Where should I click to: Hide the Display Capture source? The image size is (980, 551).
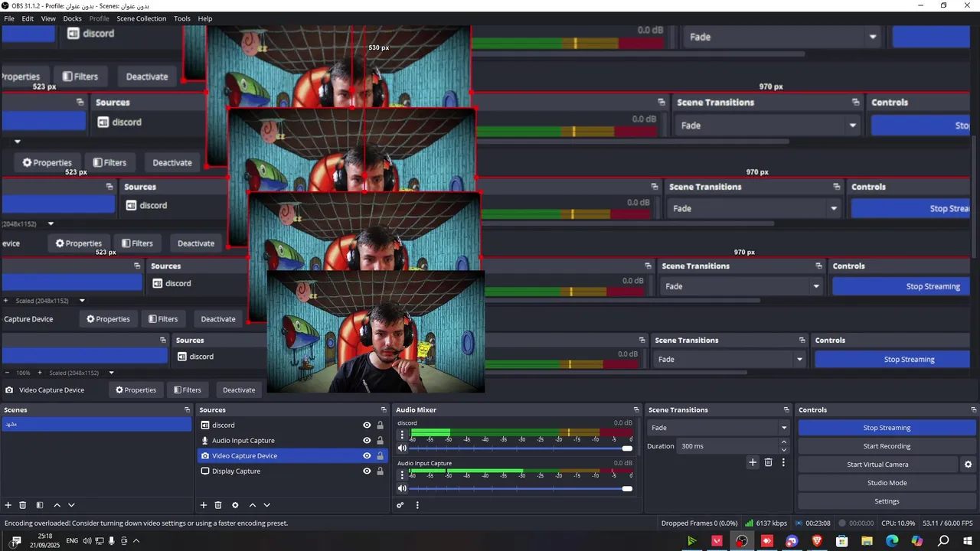pos(367,471)
